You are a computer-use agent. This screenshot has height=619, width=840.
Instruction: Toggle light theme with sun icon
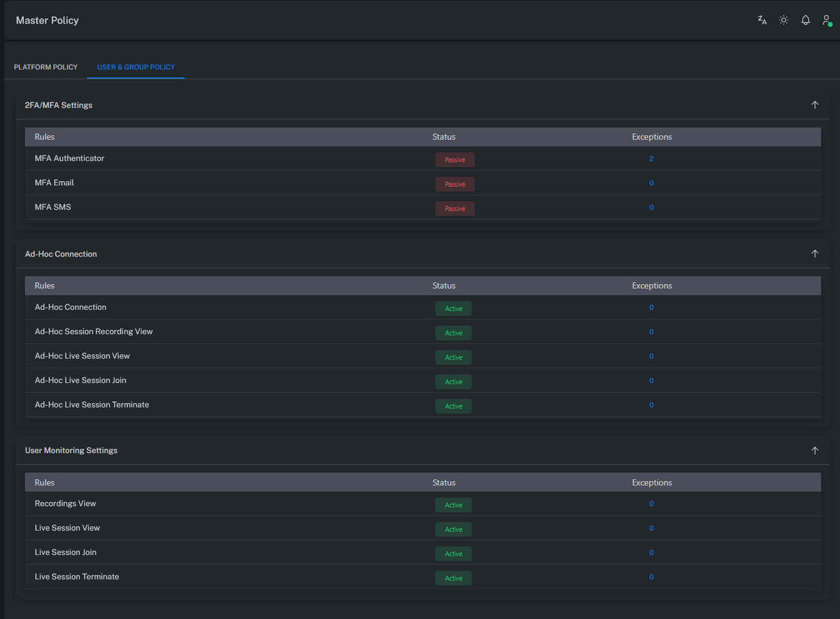pyautogui.click(x=784, y=20)
